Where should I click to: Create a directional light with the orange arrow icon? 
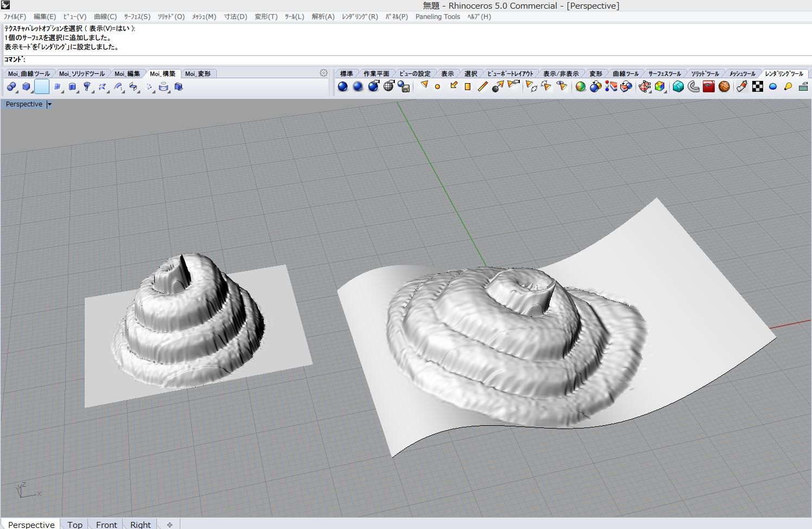point(454,86)
